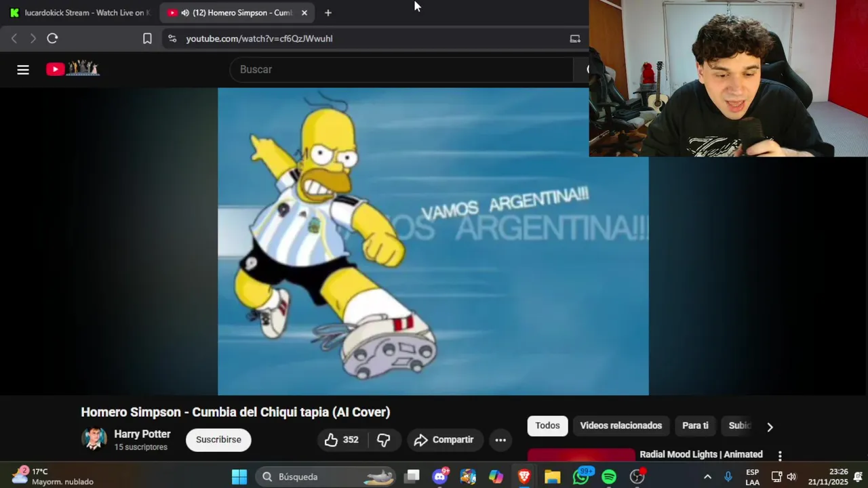Open the Radial Mood Lights video title

coord(701,455)
